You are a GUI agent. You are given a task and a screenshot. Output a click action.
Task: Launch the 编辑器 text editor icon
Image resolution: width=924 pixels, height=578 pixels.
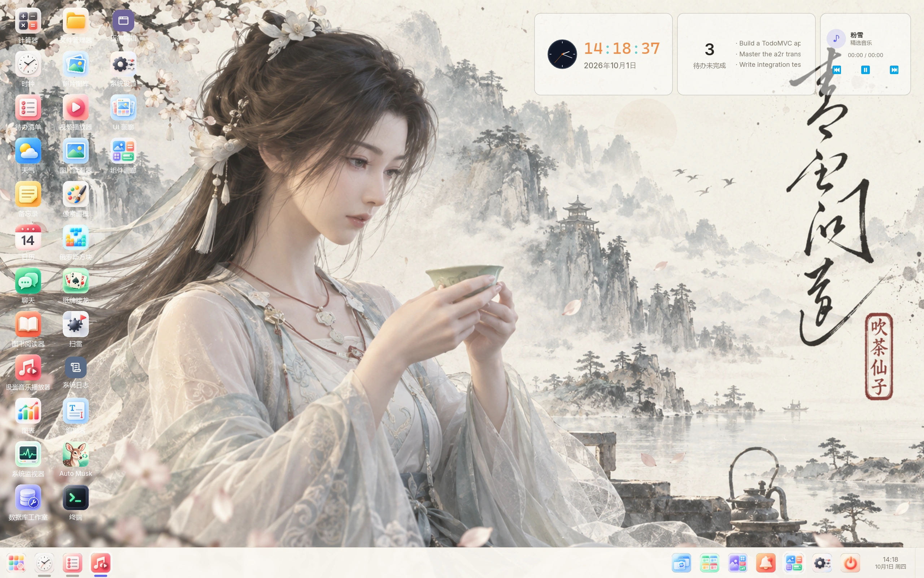tap(75, 411)
